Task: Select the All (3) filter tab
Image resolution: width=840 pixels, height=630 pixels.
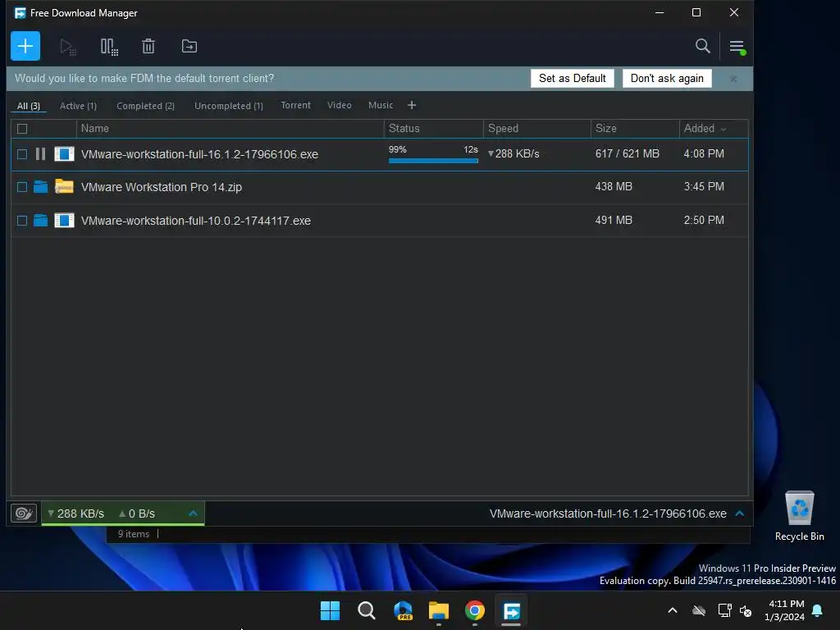Action: pos(29,106)
